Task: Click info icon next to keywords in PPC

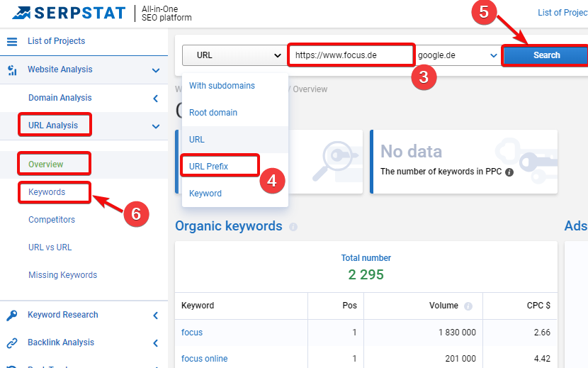Action: tap(509, 172)
